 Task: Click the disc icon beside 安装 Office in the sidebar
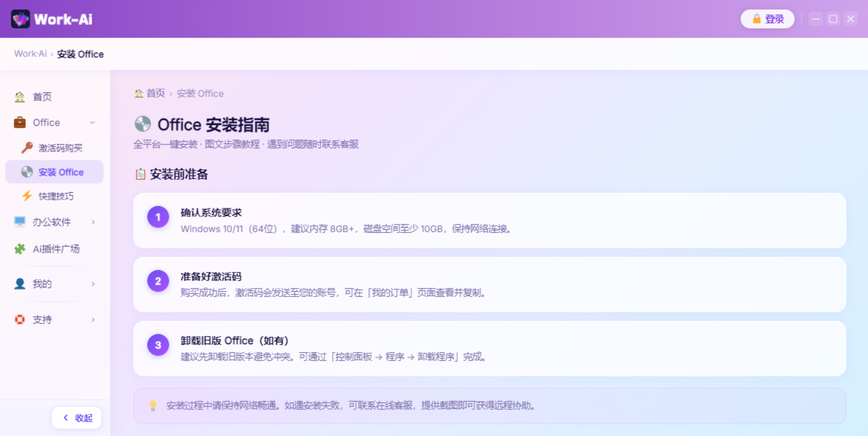tap(27, 172)
